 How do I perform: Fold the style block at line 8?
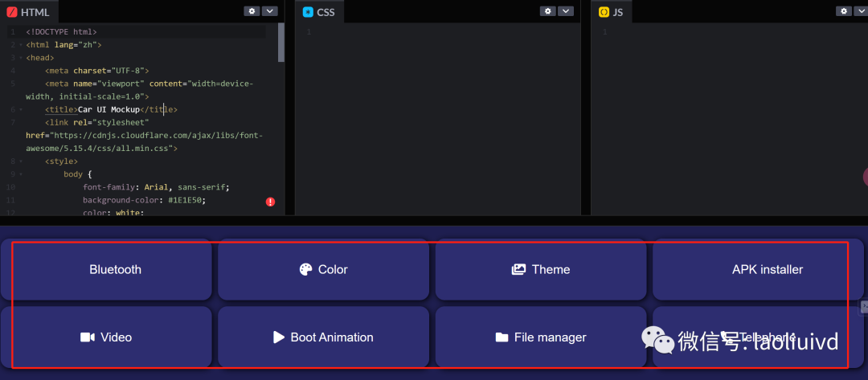pos(19,161)
